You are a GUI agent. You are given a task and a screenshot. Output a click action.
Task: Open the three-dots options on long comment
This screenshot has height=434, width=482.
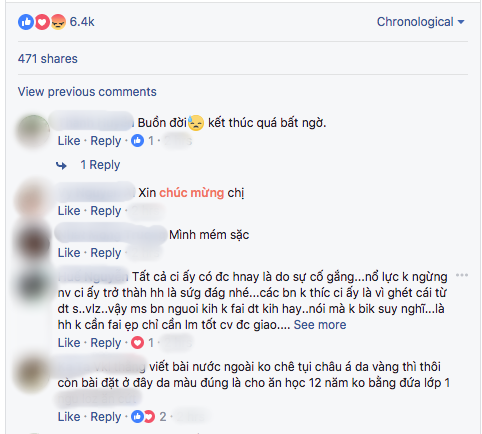pos(462,275)
